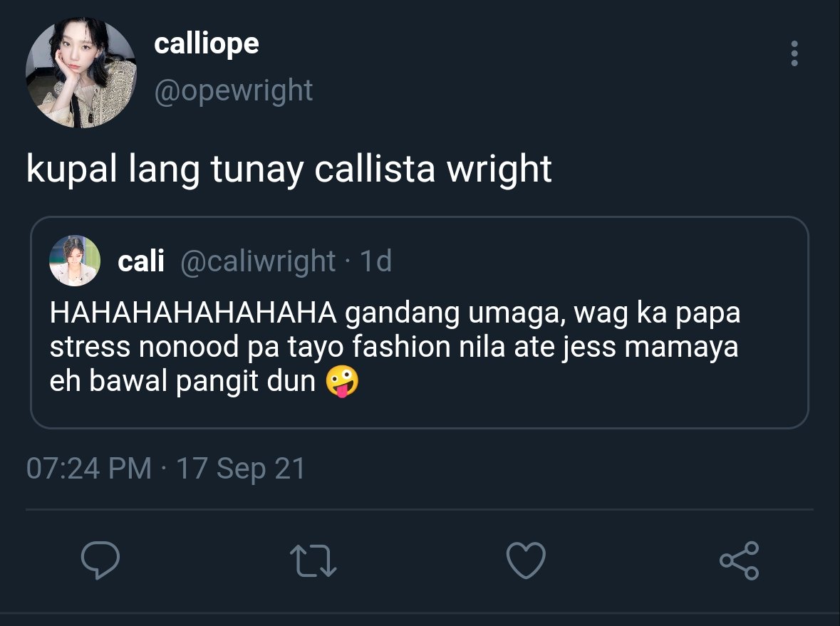
Task: Open the quoted tweet text body
Action: (395, 347)
